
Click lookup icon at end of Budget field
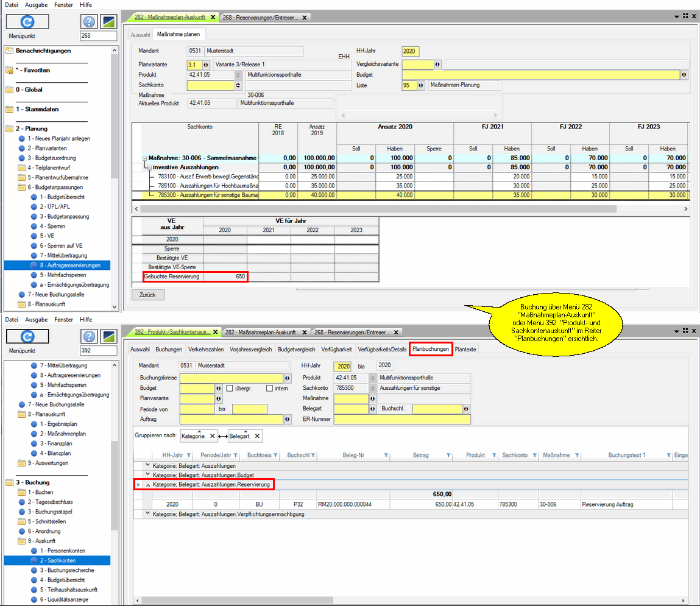(x=684, y=75)
